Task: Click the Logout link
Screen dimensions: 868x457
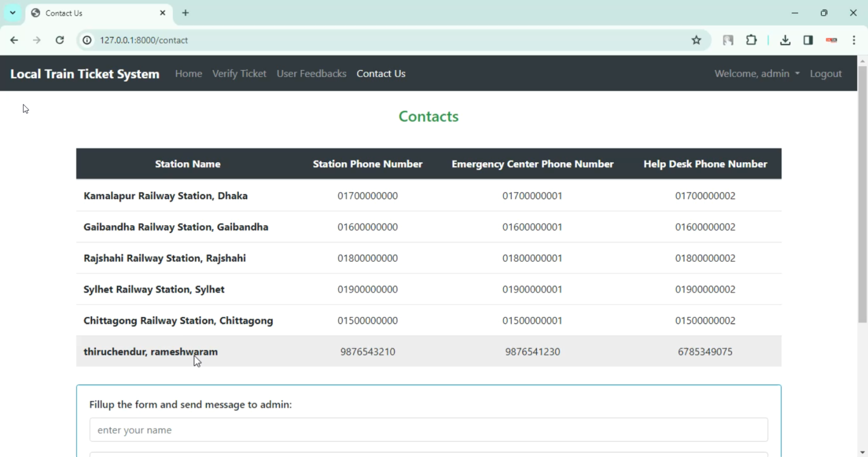Action: pos(826,74)
